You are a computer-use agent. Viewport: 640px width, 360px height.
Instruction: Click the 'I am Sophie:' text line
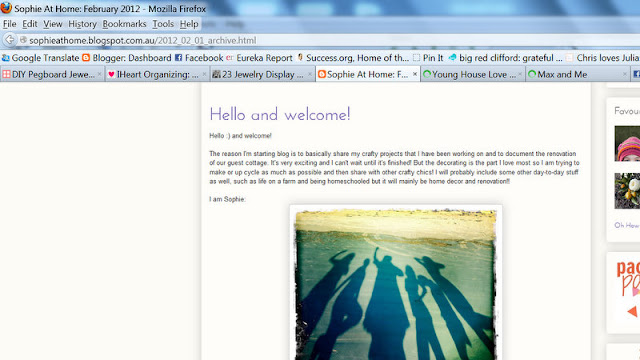(227, 199)
